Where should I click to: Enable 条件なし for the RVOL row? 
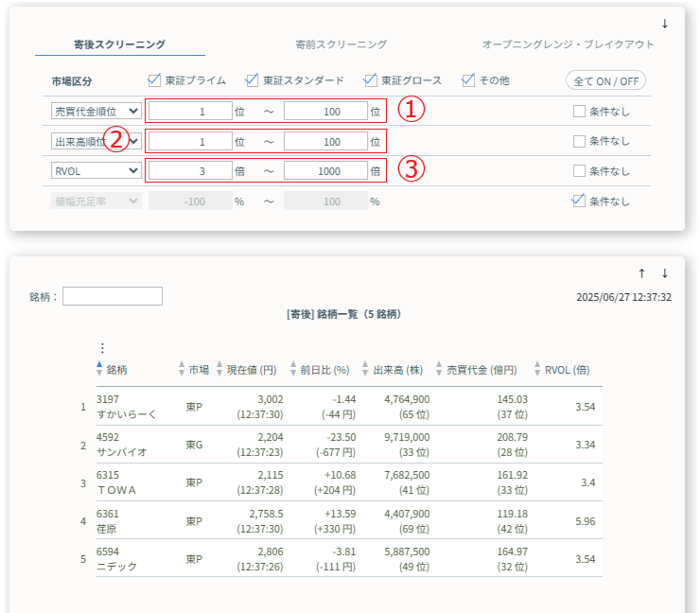[x=579, y=171]
